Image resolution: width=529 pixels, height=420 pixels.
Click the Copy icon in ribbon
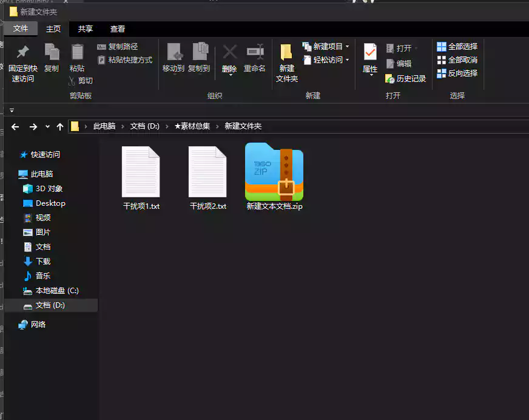coord(52,53)
